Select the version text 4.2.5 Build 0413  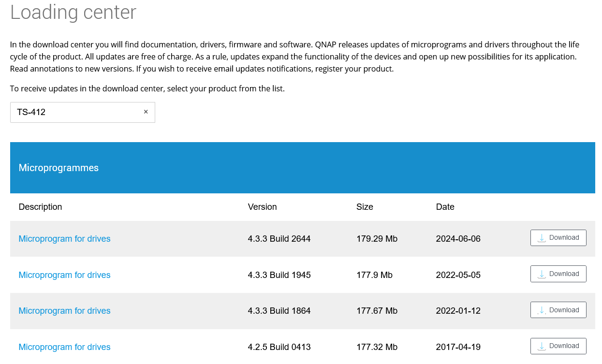coord(279,347)
